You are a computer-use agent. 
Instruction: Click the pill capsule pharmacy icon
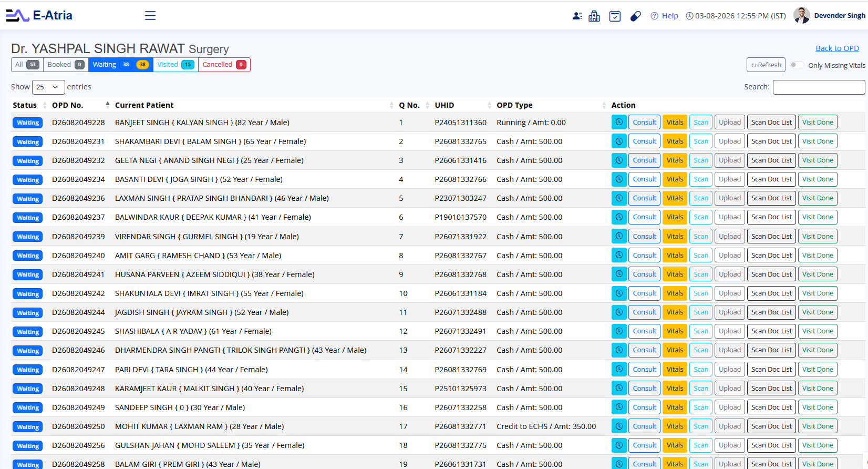pos(635,16)
